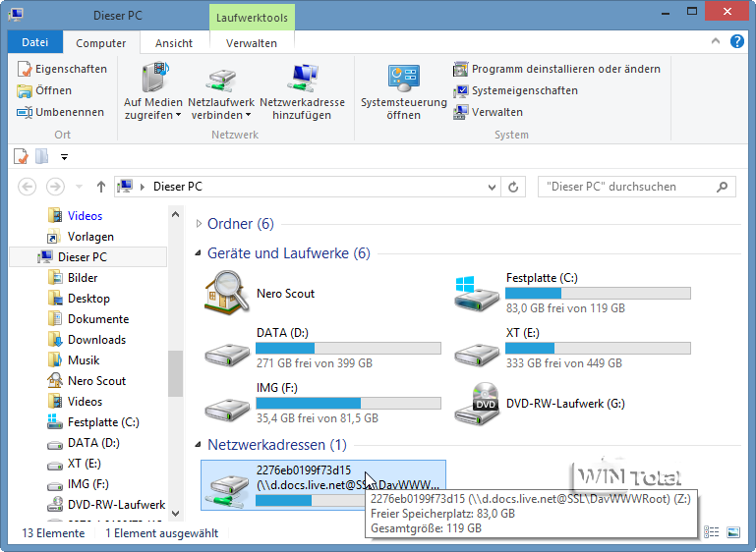Screen dimensions: 756x552
Task: Open the address bar history dropdown
Action: [492, 187]
